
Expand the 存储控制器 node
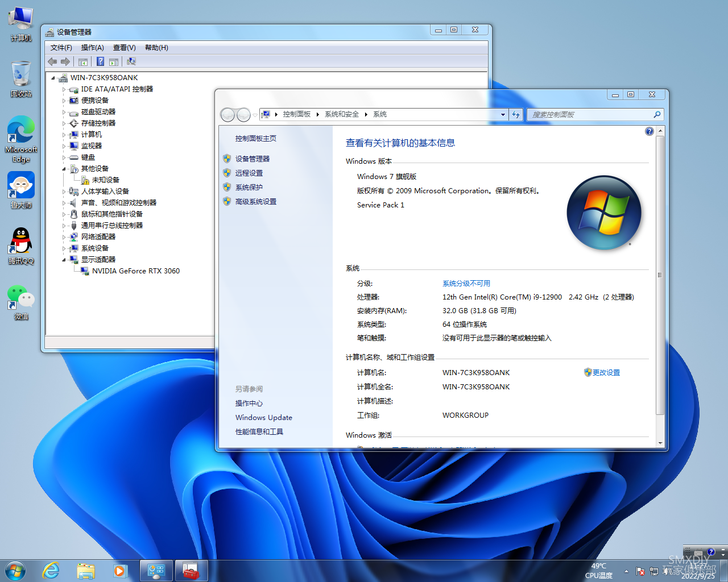(64, 123)
